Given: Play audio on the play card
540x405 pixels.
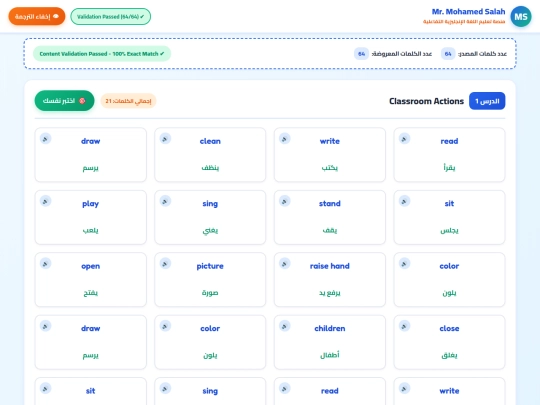Looking at the screenshot, I should (45, 201).
